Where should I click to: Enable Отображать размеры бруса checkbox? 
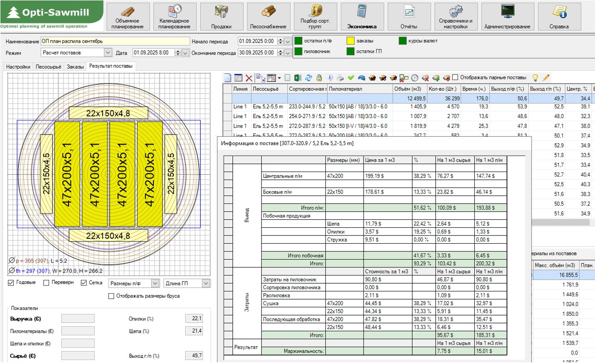[111, 296]
